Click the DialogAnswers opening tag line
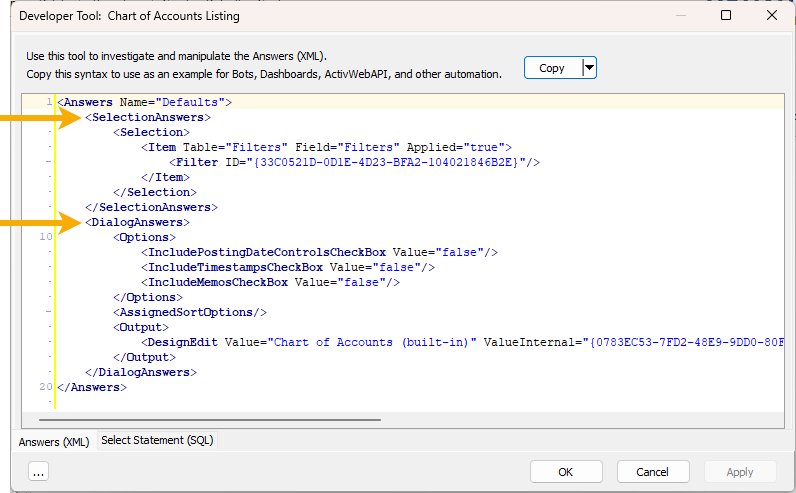796x493 pixels. 137,222
